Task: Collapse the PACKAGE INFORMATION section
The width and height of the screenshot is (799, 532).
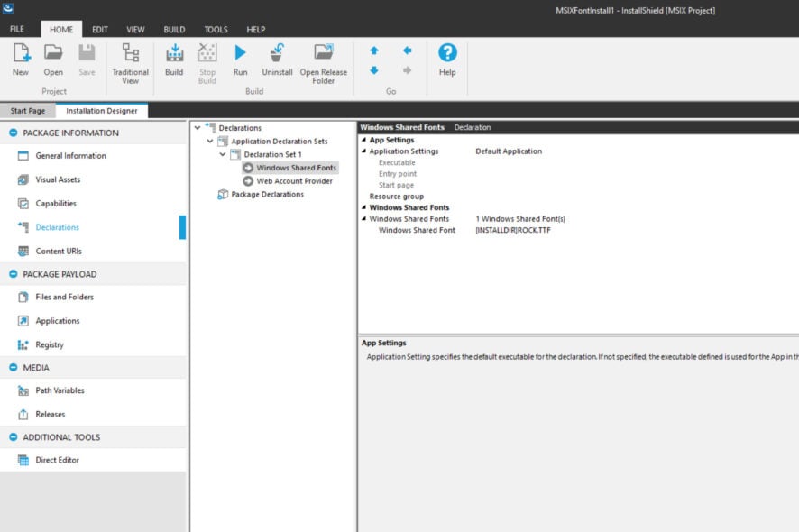Action: click(x=14, y=133)
